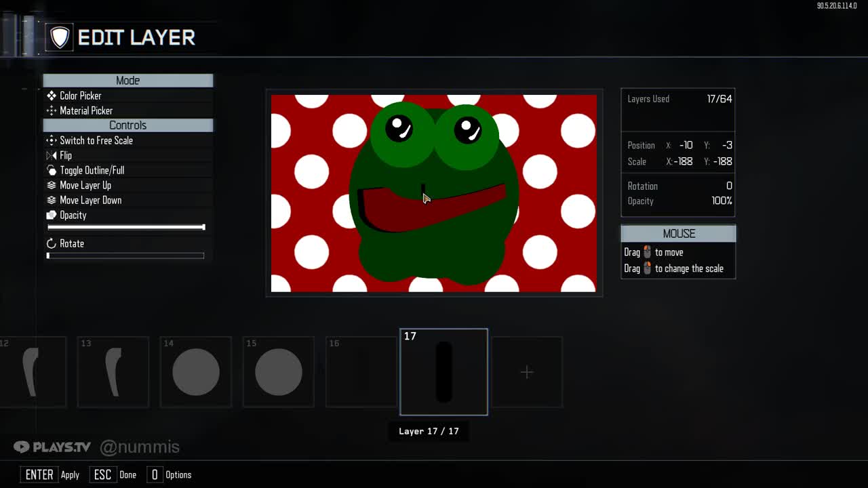868x488 pixels.
Task: Open Material Picker mode
Action: (x=128, y=110)
